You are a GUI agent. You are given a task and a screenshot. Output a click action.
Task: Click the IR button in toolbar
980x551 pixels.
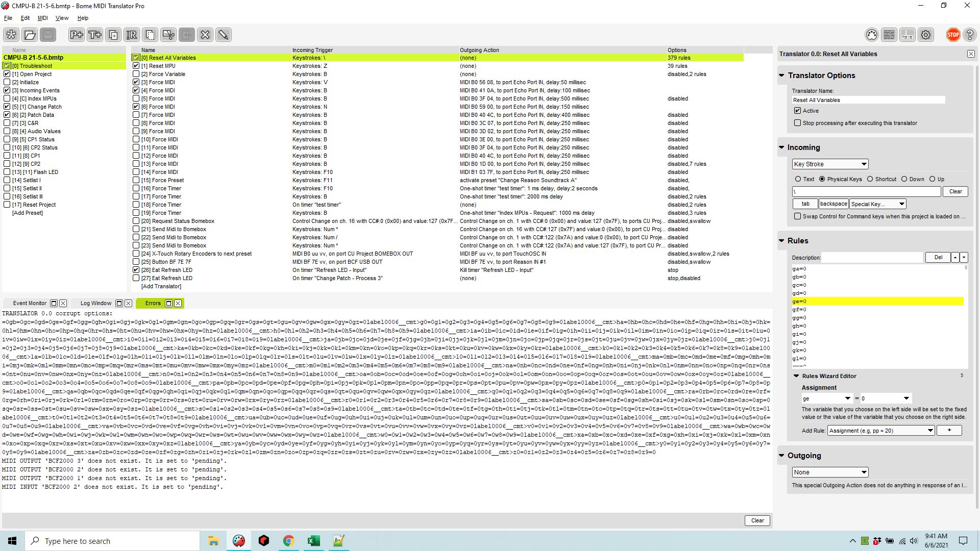tap(132, 34)
